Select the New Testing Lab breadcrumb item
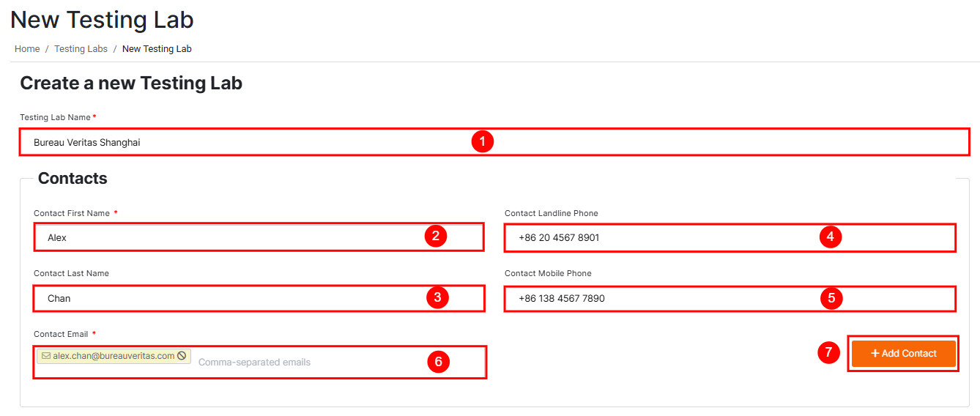The height and width of the screenshot is (416, 980). tap(157, 49)
